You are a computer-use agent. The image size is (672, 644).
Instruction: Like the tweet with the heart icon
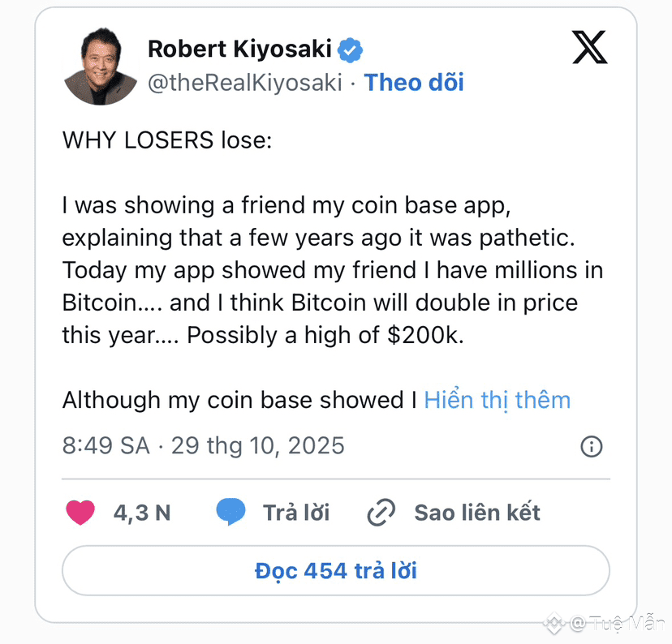tap(80, 513)
